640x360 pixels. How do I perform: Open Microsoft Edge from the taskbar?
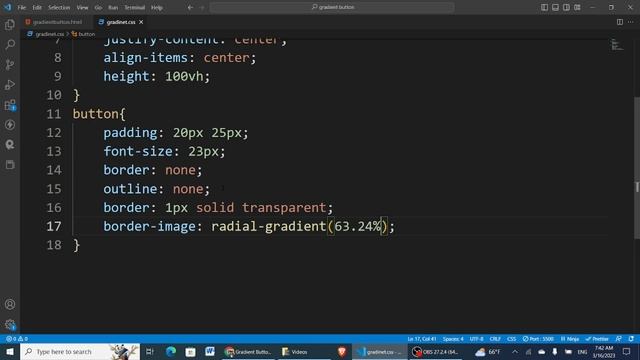point(171,351)
